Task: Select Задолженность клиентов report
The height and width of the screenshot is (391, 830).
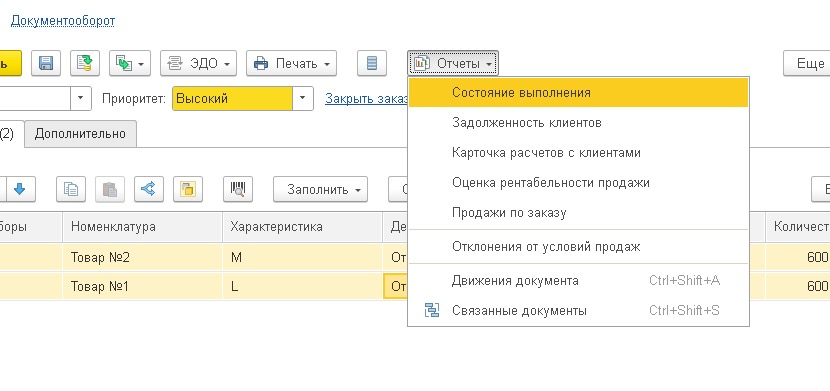Action: (x=578, y=123)
